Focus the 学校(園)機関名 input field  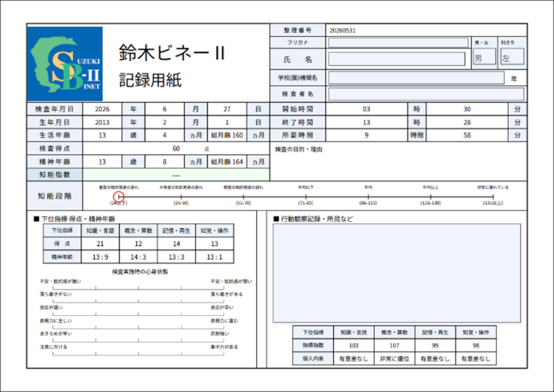416,78
